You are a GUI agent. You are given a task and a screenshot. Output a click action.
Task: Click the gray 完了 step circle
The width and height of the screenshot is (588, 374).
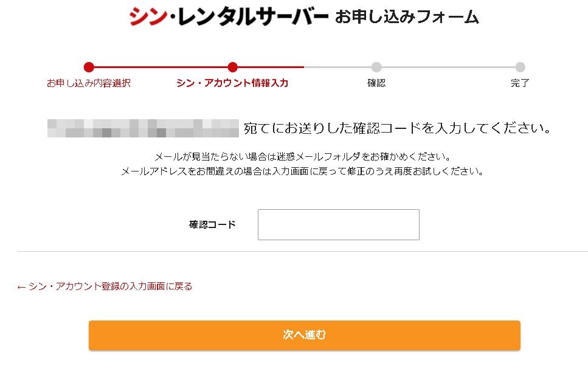(520, 67)
